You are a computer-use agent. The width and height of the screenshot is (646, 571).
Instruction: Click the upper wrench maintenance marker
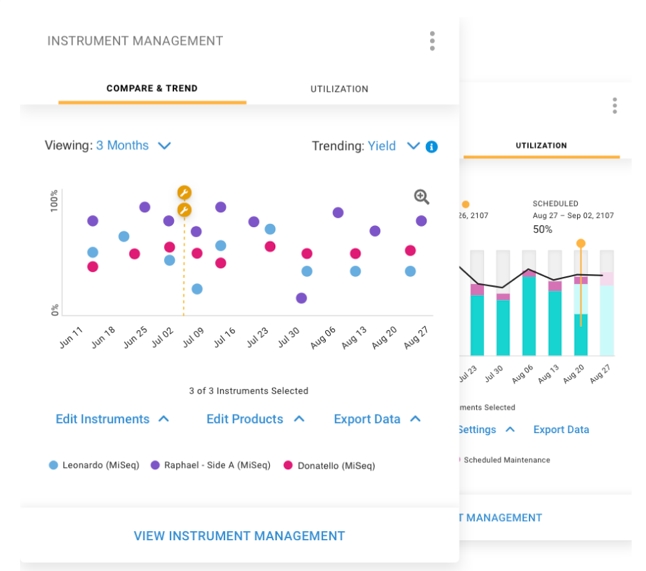[184, 192]
